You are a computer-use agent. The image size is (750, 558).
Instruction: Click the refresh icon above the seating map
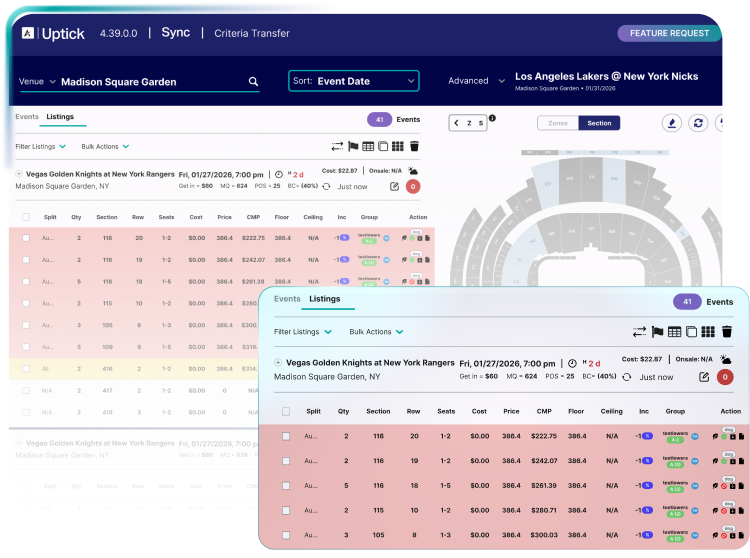click(698, 123)
